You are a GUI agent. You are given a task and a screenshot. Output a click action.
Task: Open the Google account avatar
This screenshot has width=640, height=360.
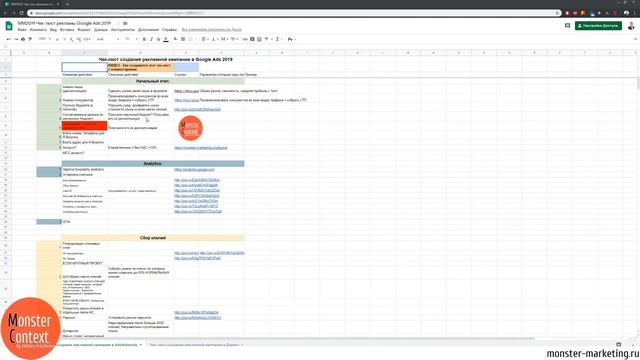point(631,26)
